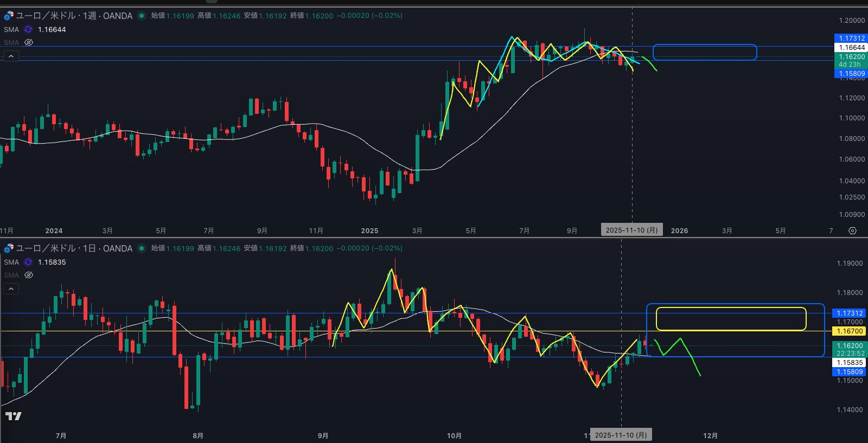Select the 1.17312 price label on weekly axis
Screen dimensions: 868x443
(x=851, y=38)
